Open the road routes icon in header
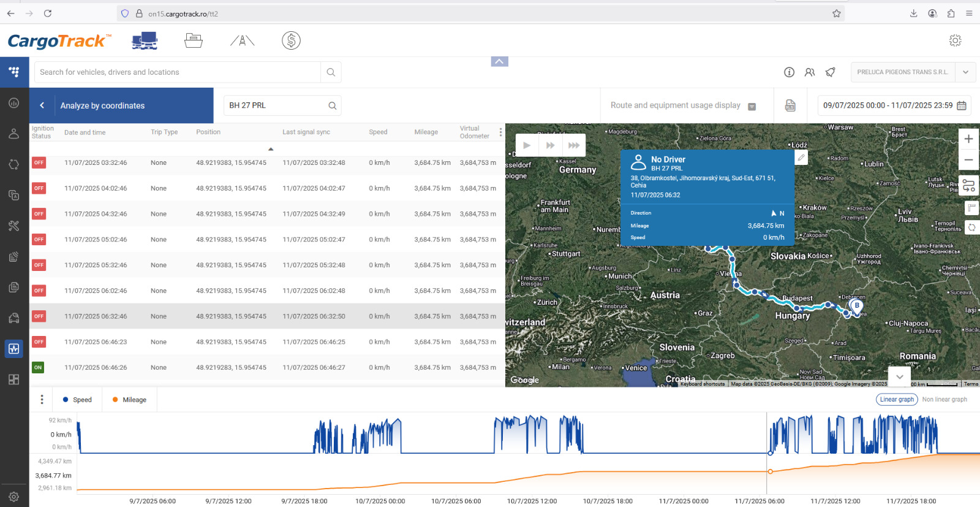This screenshot has width=980, height=507. (242, 40)
